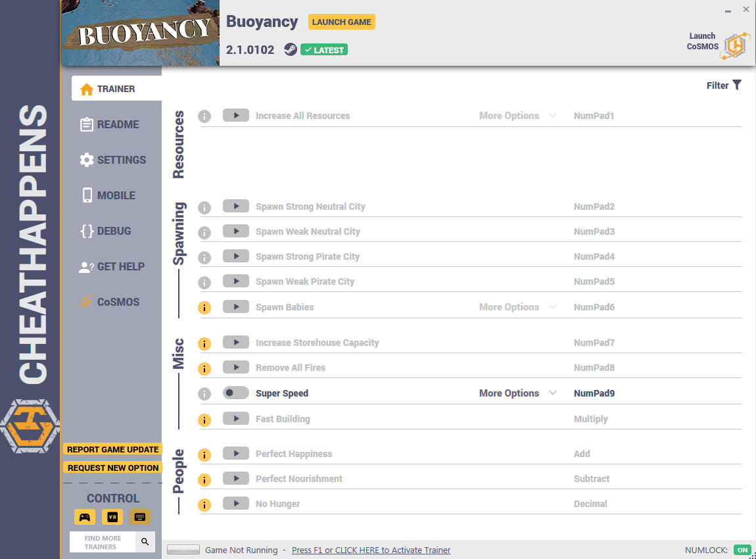
Task: Open the Filter funnel icon
Action: point(737,85)
